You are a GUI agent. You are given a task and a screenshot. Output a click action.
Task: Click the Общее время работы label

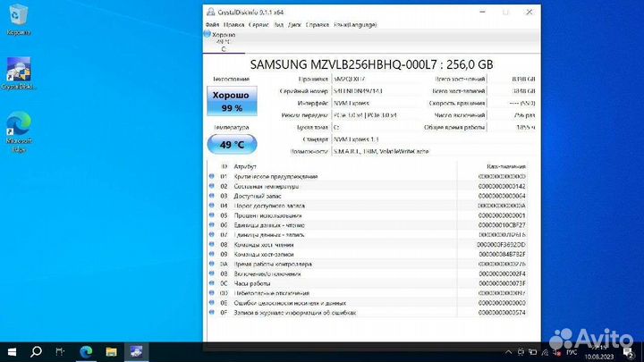point(454,128)
